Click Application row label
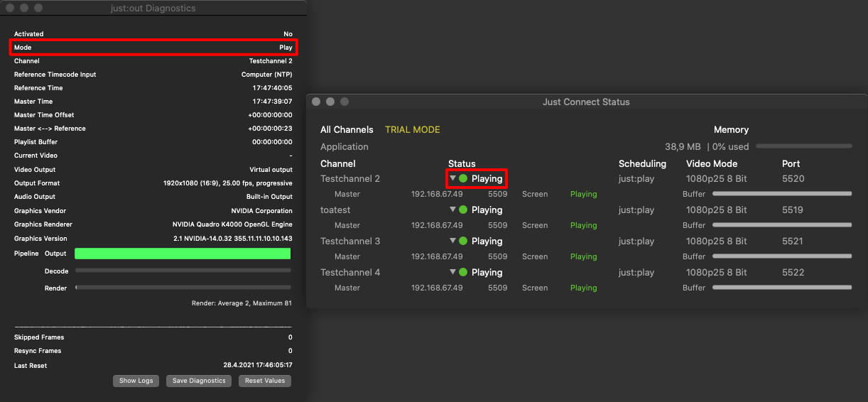This screenshot has height=402, width=868. pos(345,147)
